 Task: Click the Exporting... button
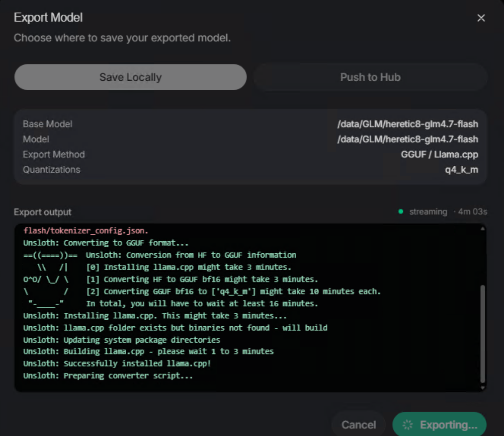[439, 424]
